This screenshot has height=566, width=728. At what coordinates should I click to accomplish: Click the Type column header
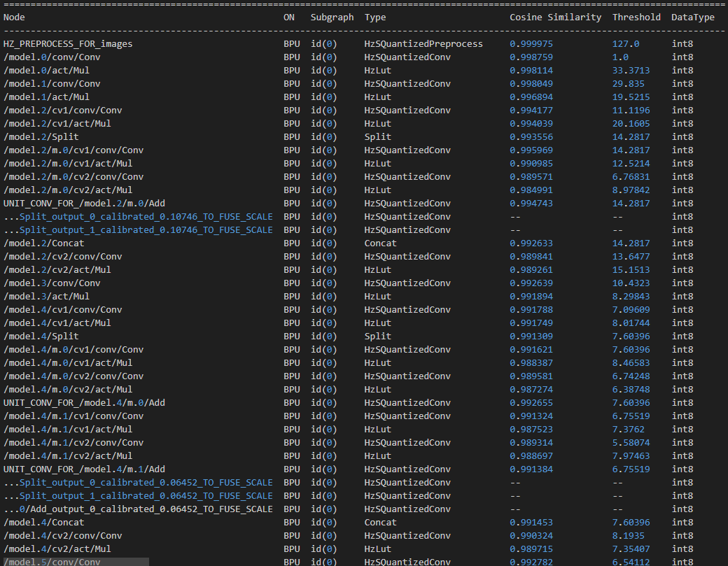[x=375, y=17]
